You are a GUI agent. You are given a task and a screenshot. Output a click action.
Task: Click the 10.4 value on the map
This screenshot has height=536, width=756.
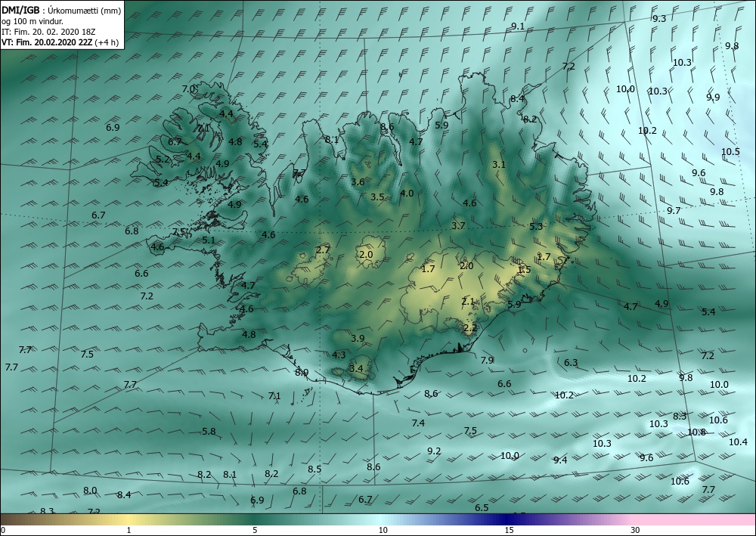pos(738,442)
